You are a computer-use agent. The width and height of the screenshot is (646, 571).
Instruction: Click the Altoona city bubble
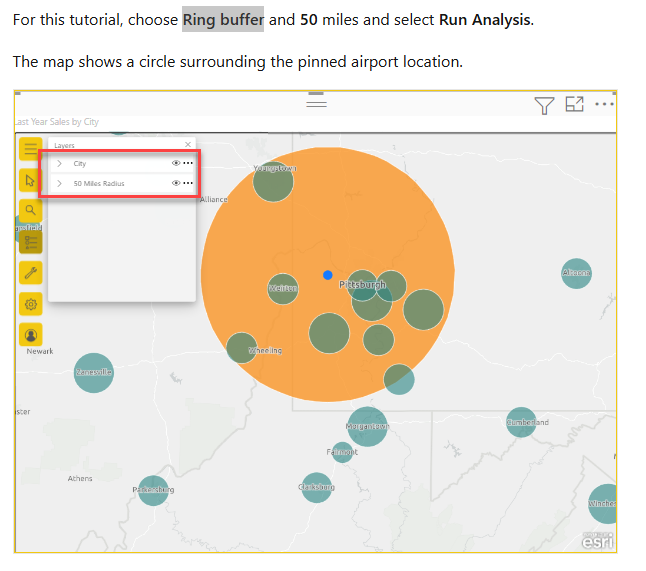[576, 273]
